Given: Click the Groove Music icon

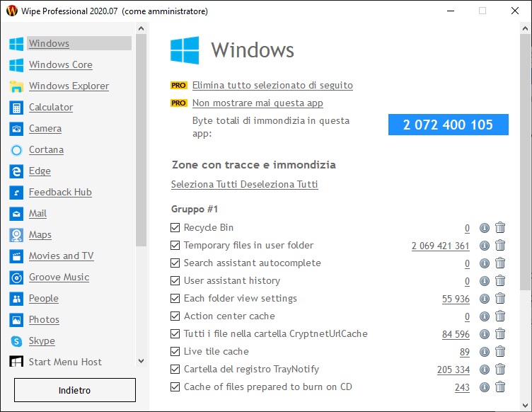Looking at the screenshot, I should (16, 277).
